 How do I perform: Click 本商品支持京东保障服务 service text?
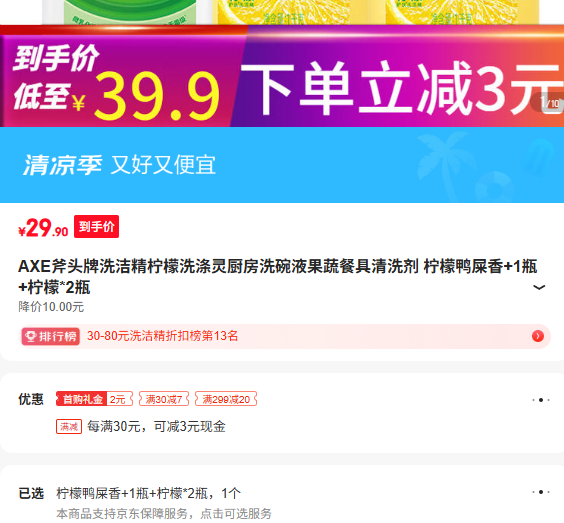pos(164,514)
